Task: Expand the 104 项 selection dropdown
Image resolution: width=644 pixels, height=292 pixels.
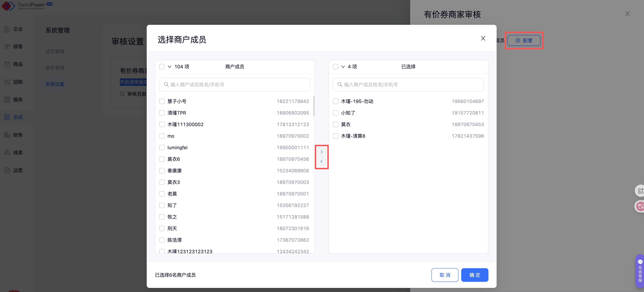Action: [x=170, y=67]
